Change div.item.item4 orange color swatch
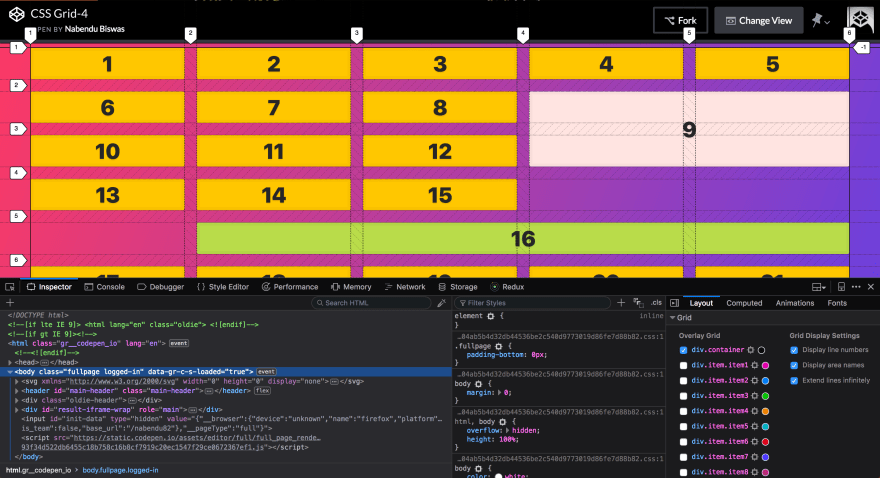 point(765,411)
